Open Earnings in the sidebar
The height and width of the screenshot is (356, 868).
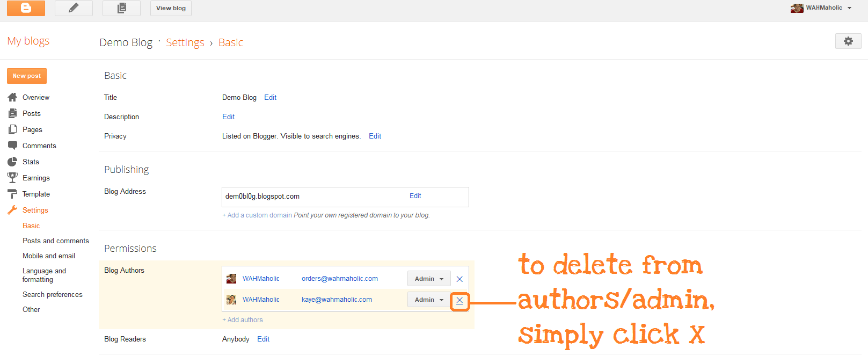[36, 178]
